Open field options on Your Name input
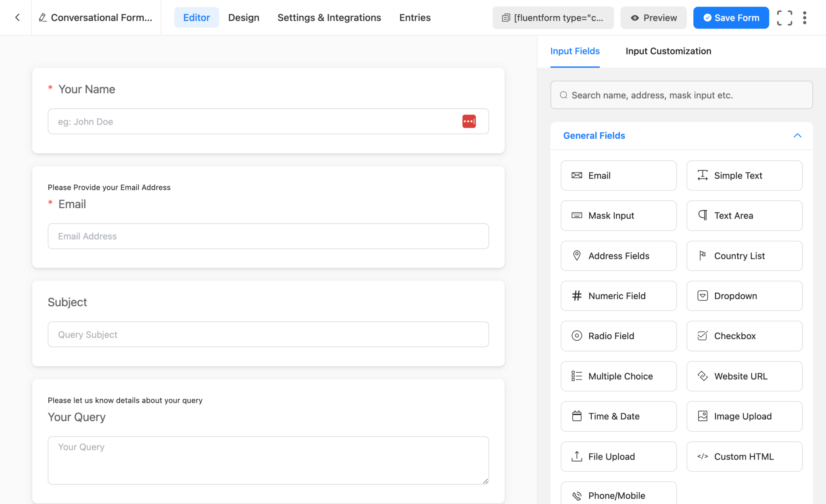 [468, 121]
